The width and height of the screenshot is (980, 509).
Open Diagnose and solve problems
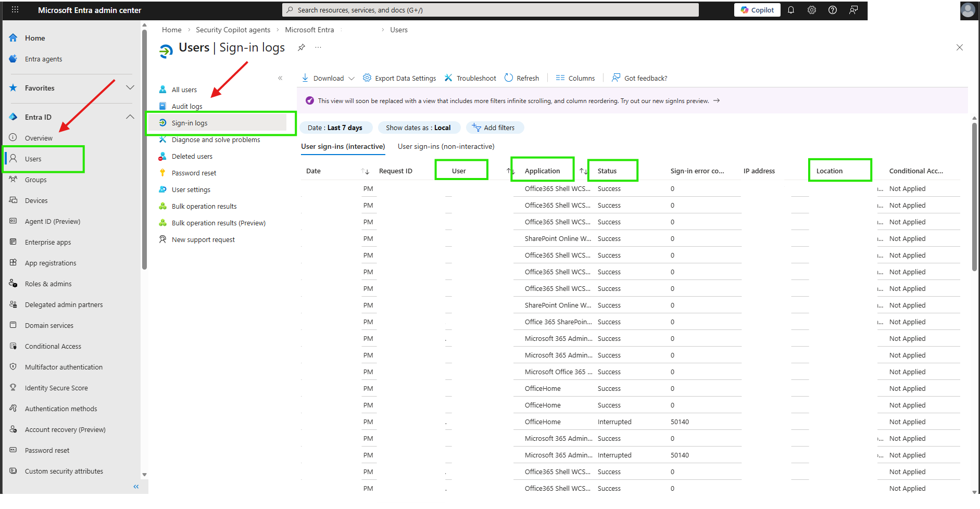coord(216,139)
